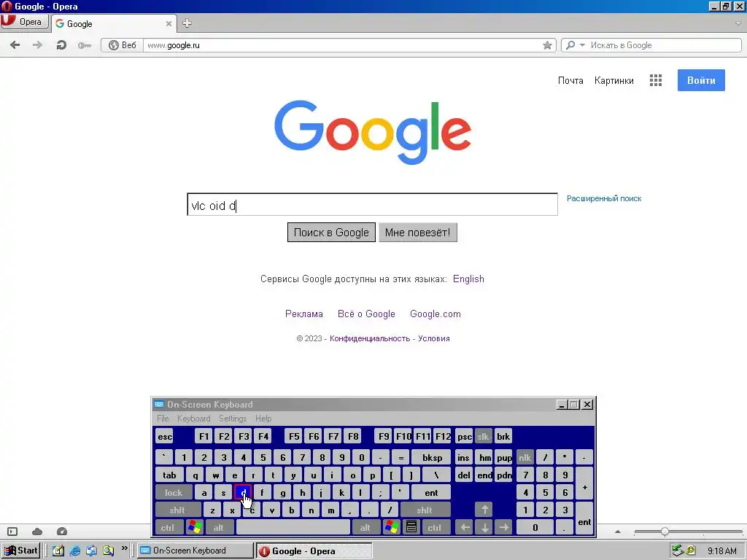Focus the www.google.ru address field

coord(342,45)
